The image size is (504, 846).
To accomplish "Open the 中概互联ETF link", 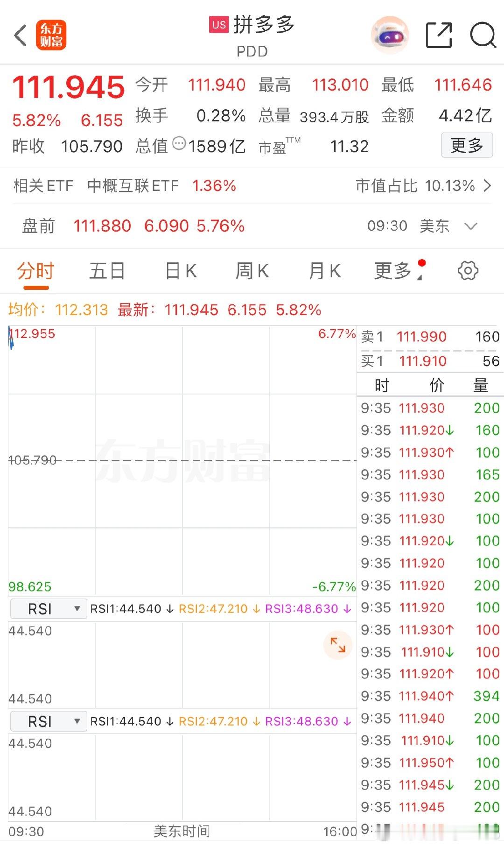I will click(133, 186).
